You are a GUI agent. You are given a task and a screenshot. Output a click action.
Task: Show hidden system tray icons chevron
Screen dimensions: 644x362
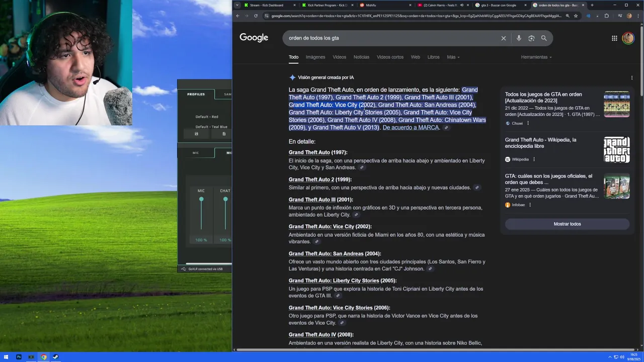pyautogui.click(x=610, y=357)
